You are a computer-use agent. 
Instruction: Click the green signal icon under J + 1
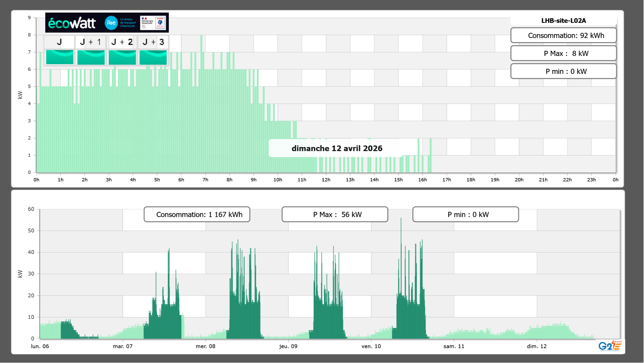(91, 57)
